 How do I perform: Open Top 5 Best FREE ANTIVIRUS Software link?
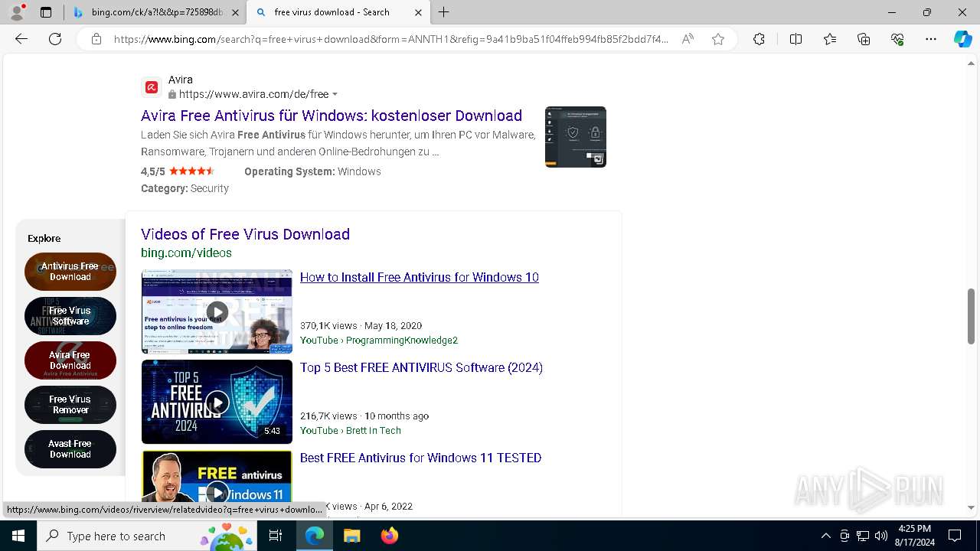421,367
